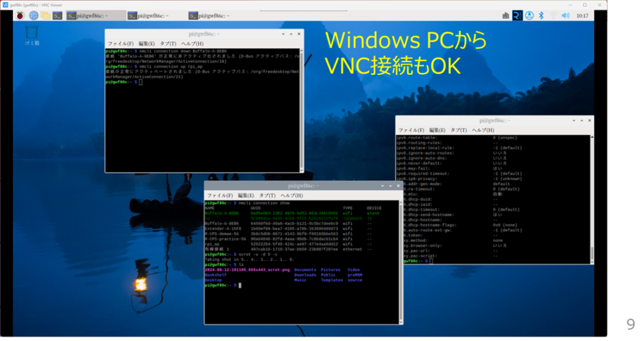Open the Raspberry Pi applications menu
The height and width of the screenshot is (341, 644).
(19, 15)
